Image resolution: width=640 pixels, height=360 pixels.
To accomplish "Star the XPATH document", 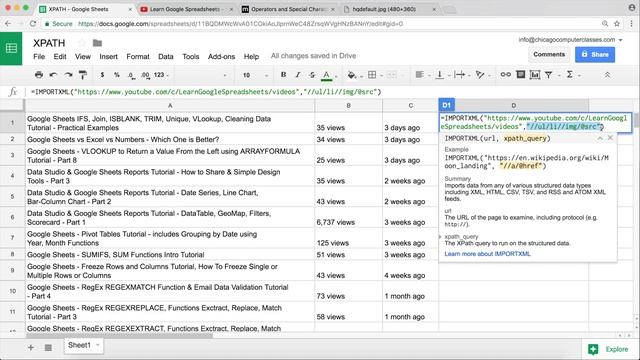I will (82, 43).
